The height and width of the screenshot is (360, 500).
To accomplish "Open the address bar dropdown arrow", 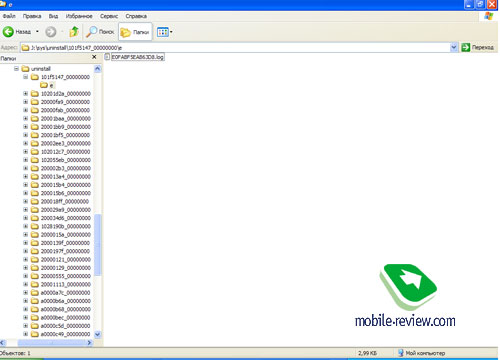I will point(454,48).
